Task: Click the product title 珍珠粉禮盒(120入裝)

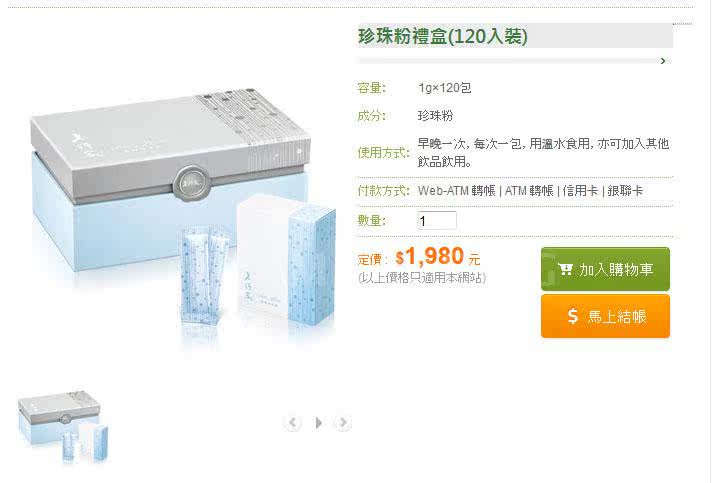Action: pos(443,36)
